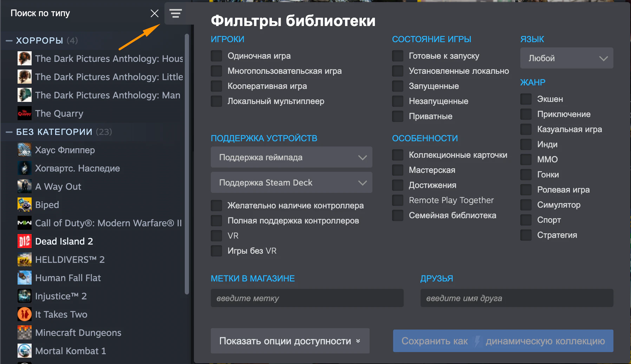Toggle the Казуальная игра genre checkbox
This screenshot has width=631, height=364.
526,129
